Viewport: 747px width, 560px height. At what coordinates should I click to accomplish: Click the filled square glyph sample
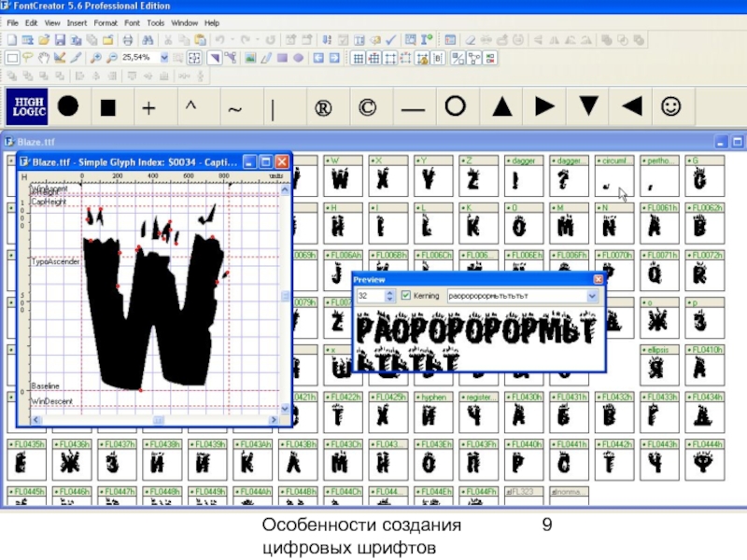point(108,108)
